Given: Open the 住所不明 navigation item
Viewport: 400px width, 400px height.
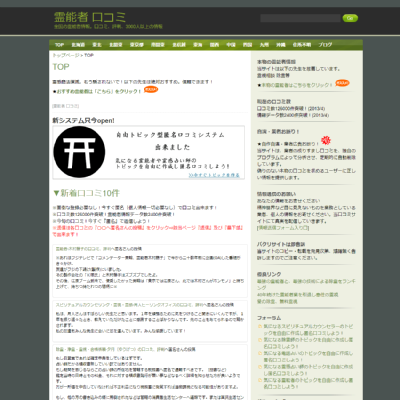Looking at the screenshot, I should [302, 45].
